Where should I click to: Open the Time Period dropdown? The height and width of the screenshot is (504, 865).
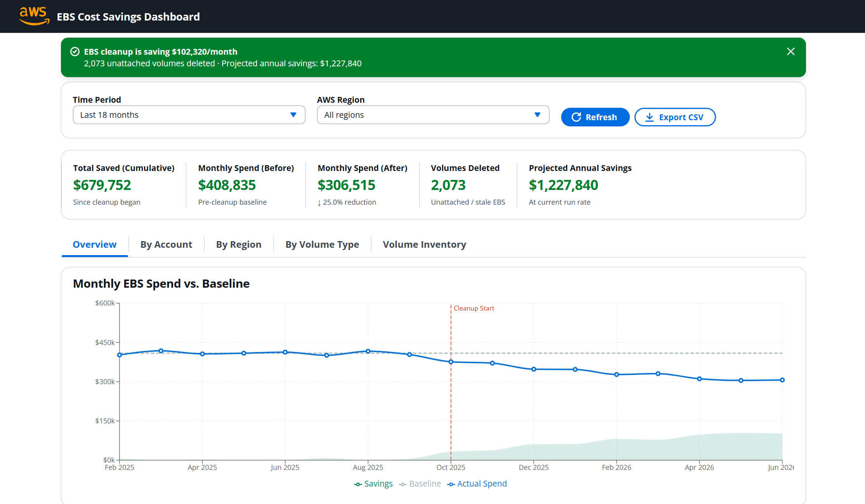(x=189, y=115)
